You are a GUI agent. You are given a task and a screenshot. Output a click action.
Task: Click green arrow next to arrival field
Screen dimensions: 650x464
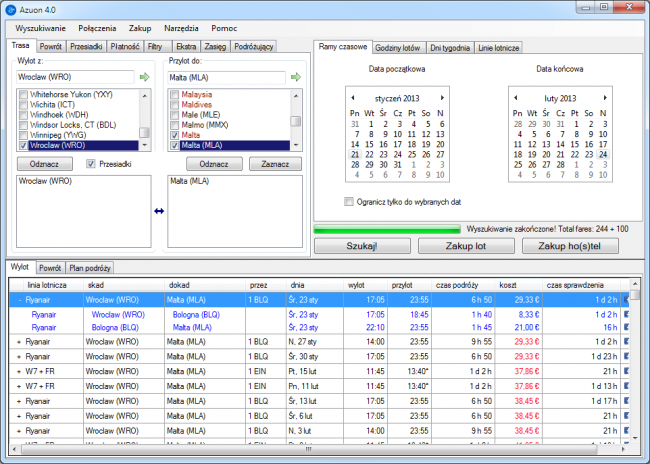pos(296,76)
